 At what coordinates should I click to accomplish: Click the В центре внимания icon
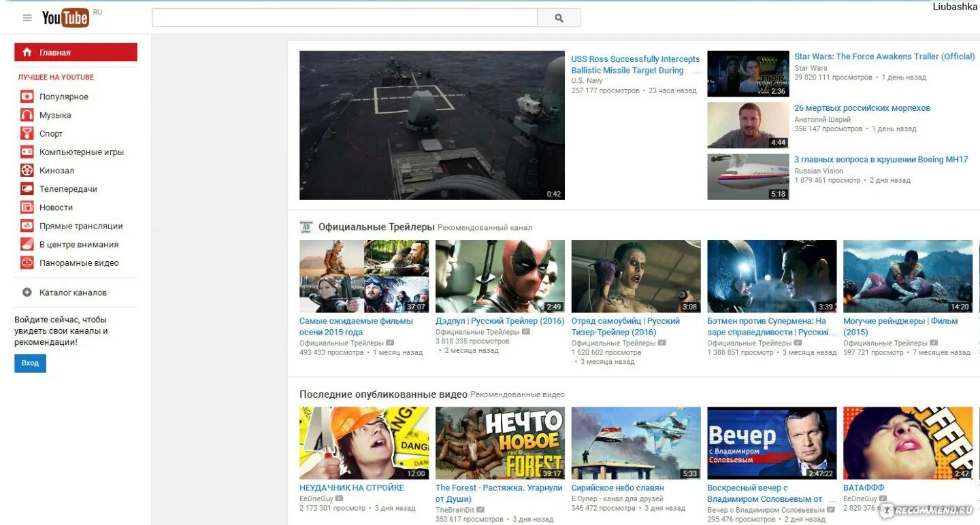27,243
